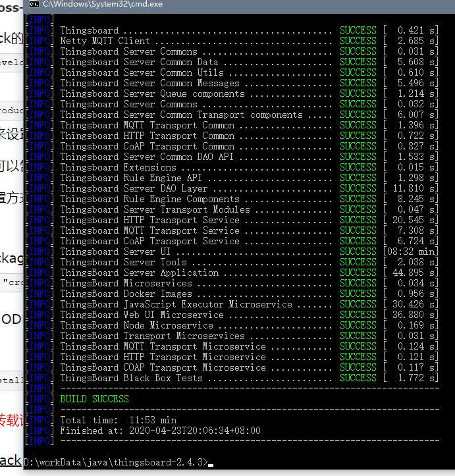Click the '[08:32 min]' build duration
Screen dimensions: 455x476
(411, 251)
